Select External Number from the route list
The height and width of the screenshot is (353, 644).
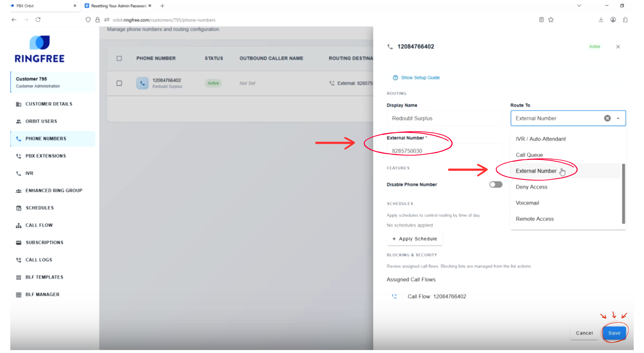click(536, 171)
